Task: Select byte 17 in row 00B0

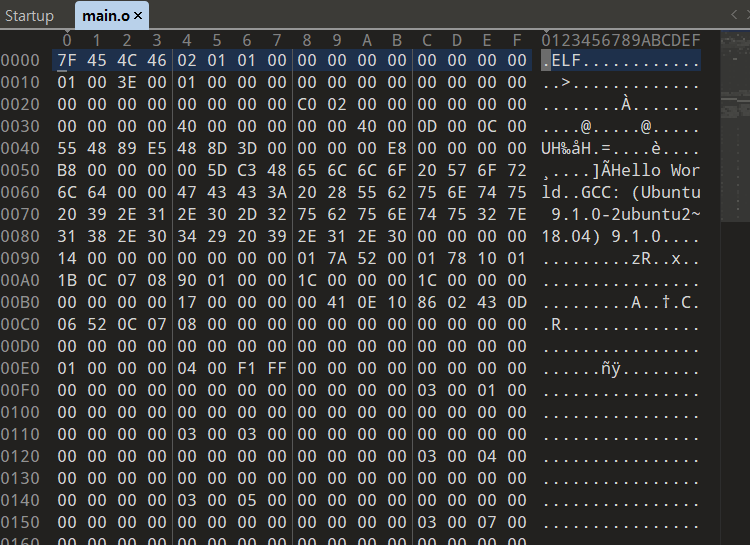Action: point(187,302)
